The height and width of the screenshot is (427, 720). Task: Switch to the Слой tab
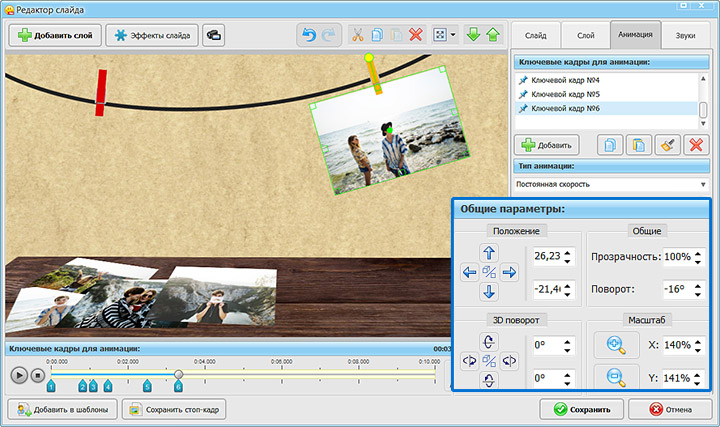pyautogui.click(x=585, y=35)
